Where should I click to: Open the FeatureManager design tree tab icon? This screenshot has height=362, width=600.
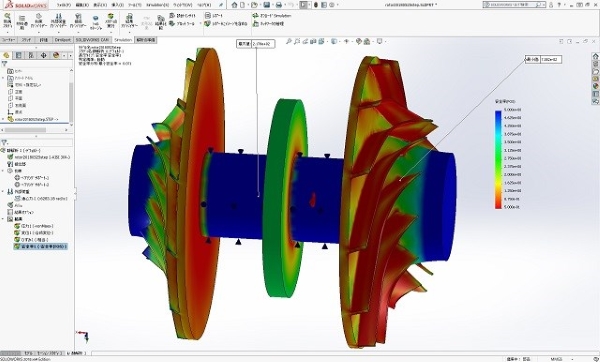6,55
